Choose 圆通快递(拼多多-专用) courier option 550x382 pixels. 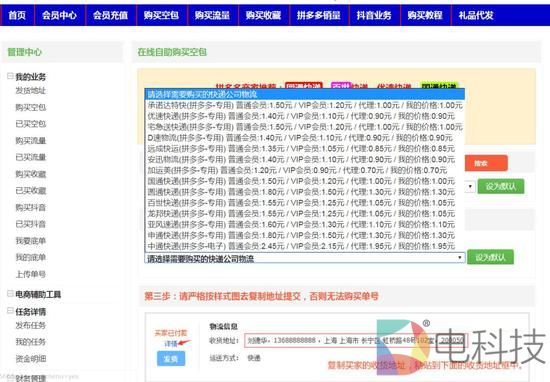305,192
